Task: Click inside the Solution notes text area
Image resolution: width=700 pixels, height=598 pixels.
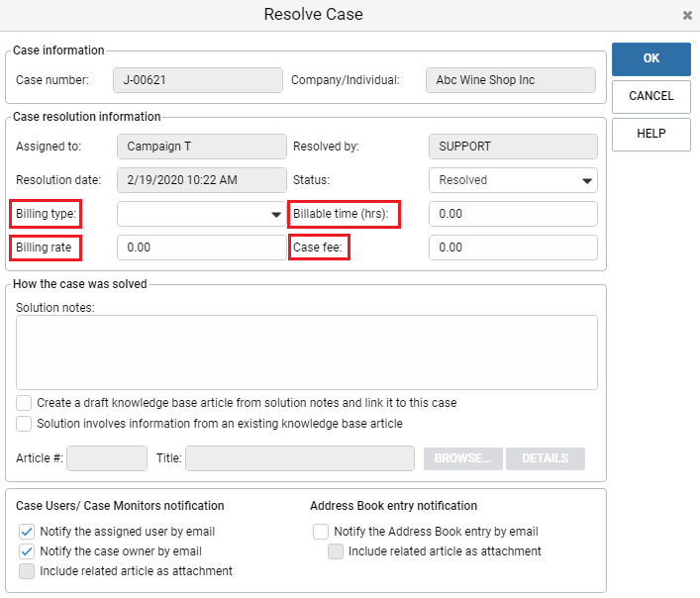Action: [x=307, y=352]
